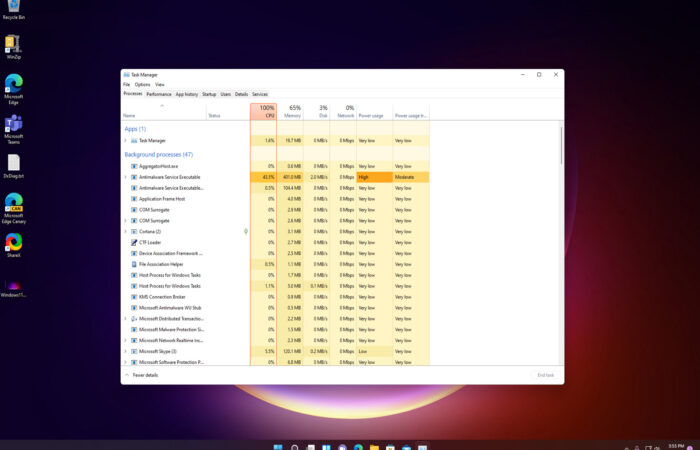Screen dimensions: 700x450
Task: Select Host Process for Windows Tasks using 5.0 MB
Action: click(x=275, y=286)
